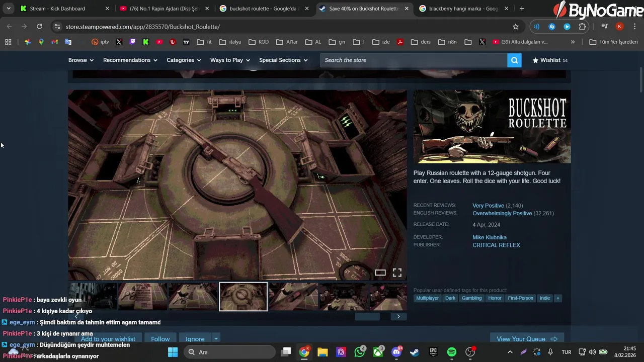Open File Explorer from the taskbar

tap(323, 352)
